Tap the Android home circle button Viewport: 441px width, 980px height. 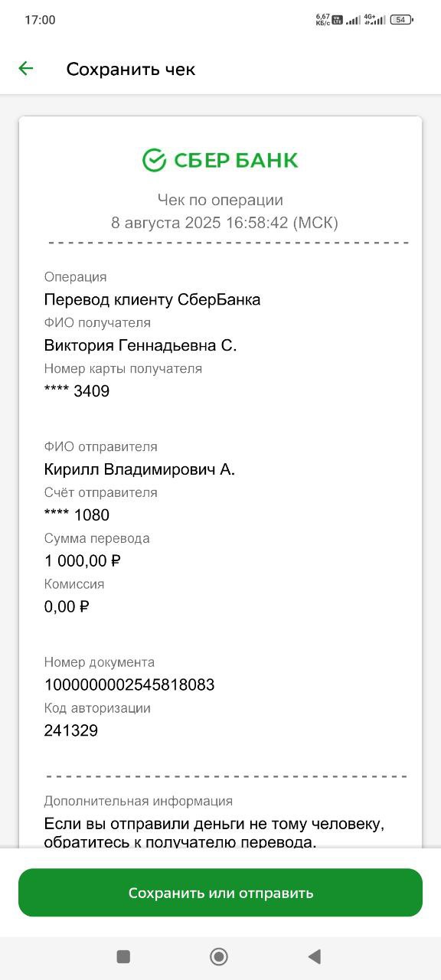(x=219, y=955)
